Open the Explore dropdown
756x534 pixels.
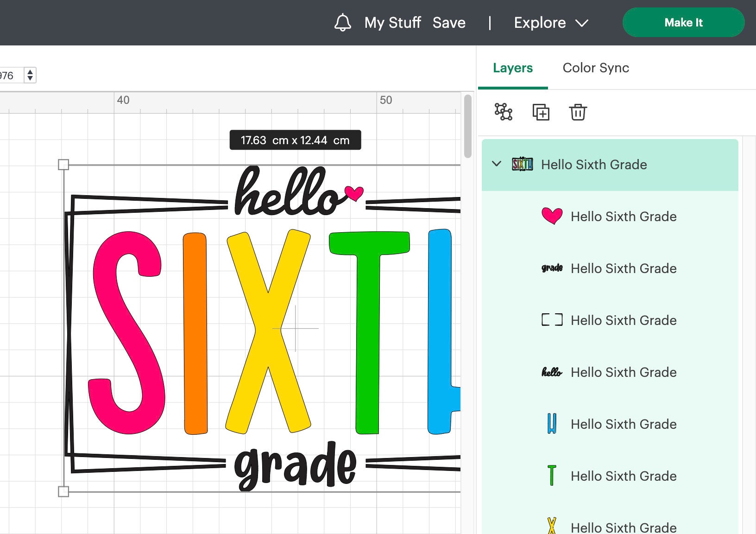(551, 22)
